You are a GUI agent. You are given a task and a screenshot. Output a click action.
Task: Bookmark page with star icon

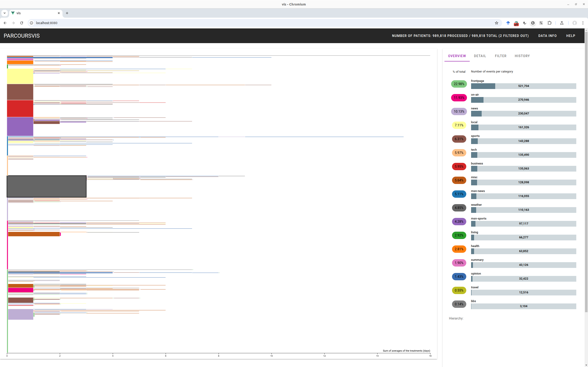tap(496, 23)
